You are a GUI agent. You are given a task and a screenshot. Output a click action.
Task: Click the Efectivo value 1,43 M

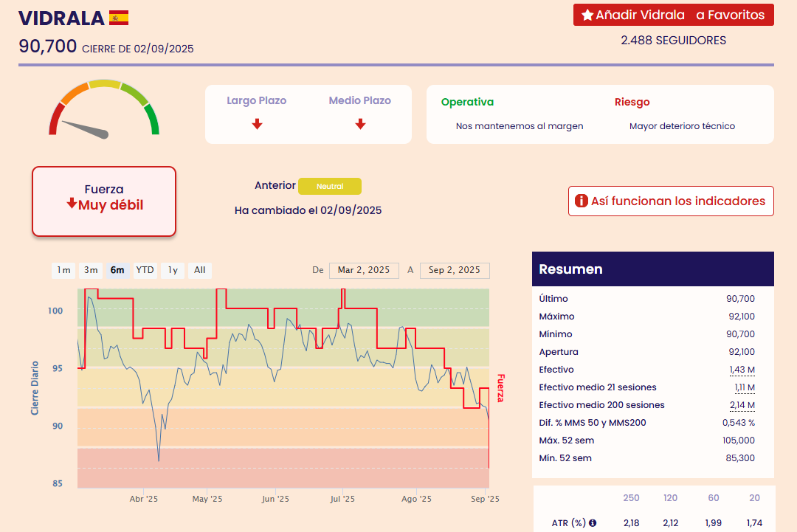pyautogui.click(x=742, y=370)
